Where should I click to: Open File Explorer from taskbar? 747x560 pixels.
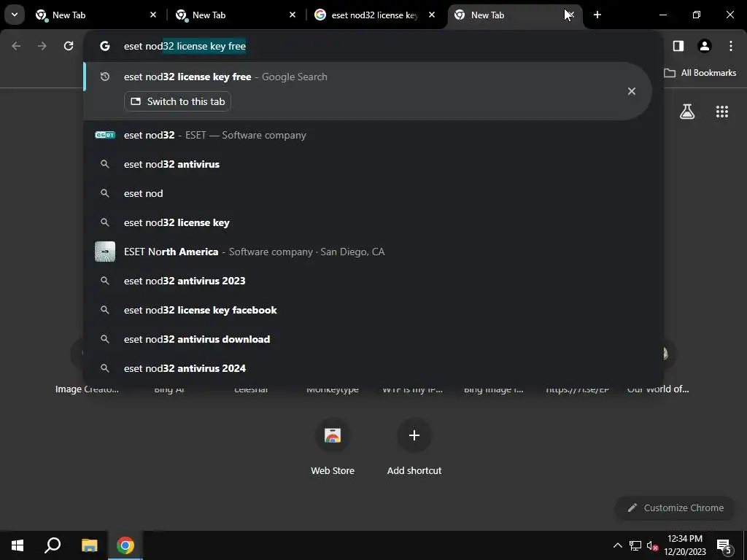[x=89, y=545]
